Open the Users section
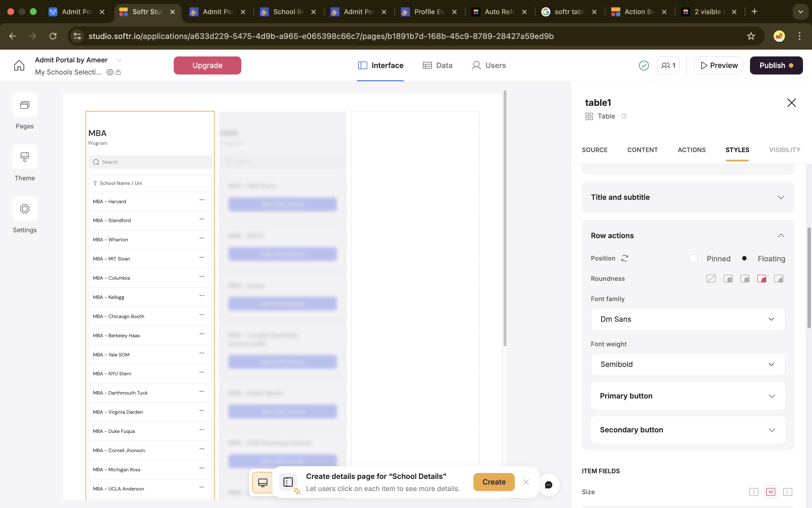Viewport: 812px width, 508px height. (489, 65)
